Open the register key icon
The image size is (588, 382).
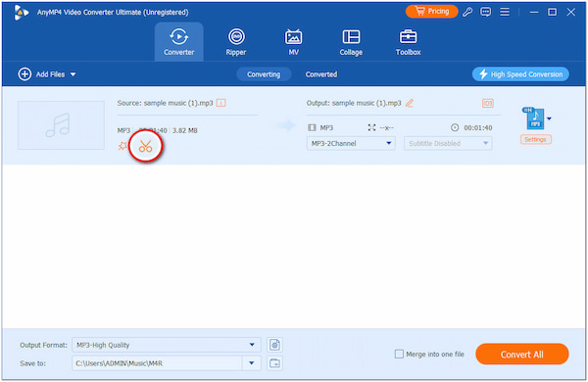click(467, 12)
